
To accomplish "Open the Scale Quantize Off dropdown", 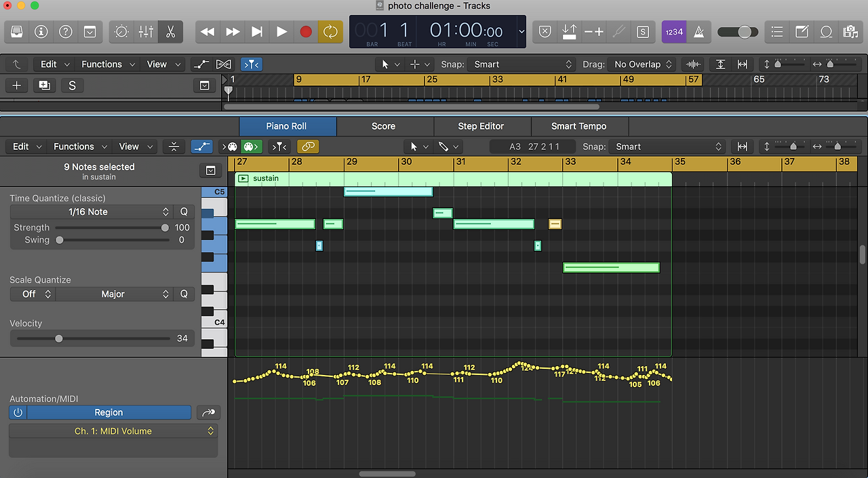I will pos(33,294).
